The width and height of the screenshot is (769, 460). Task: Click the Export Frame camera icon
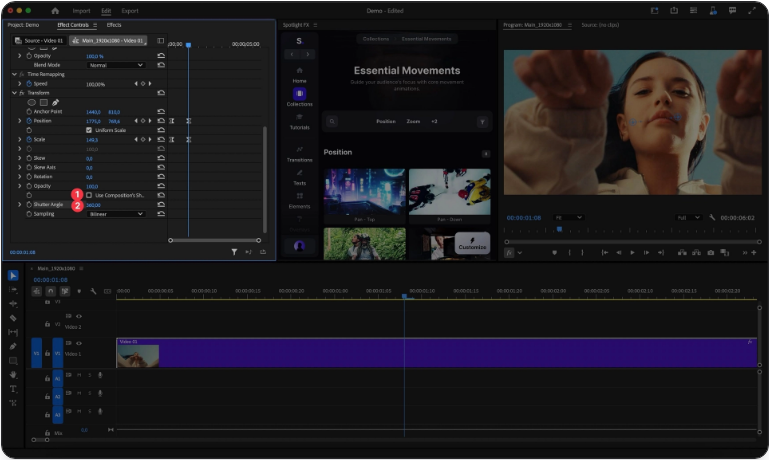(711, 253)
